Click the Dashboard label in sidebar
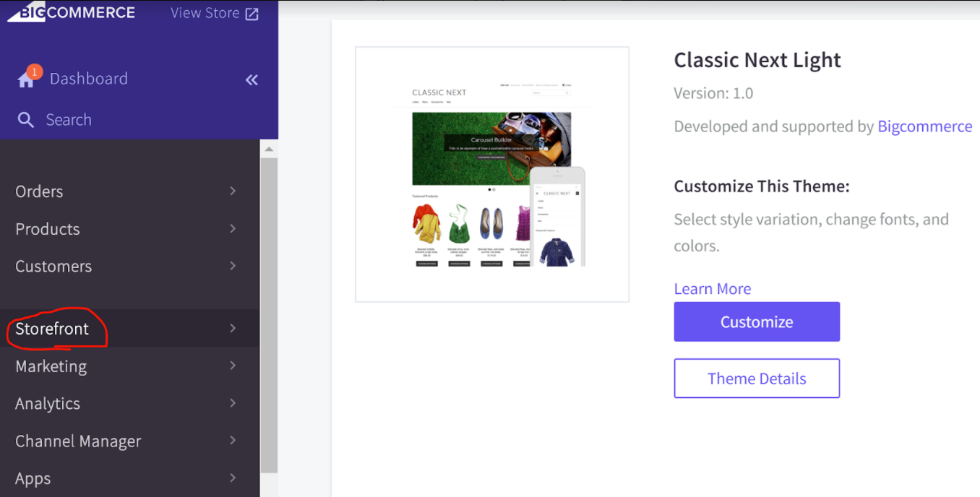Image resolution: width=980 pixels, height=497 pixels. click(88, 79)
